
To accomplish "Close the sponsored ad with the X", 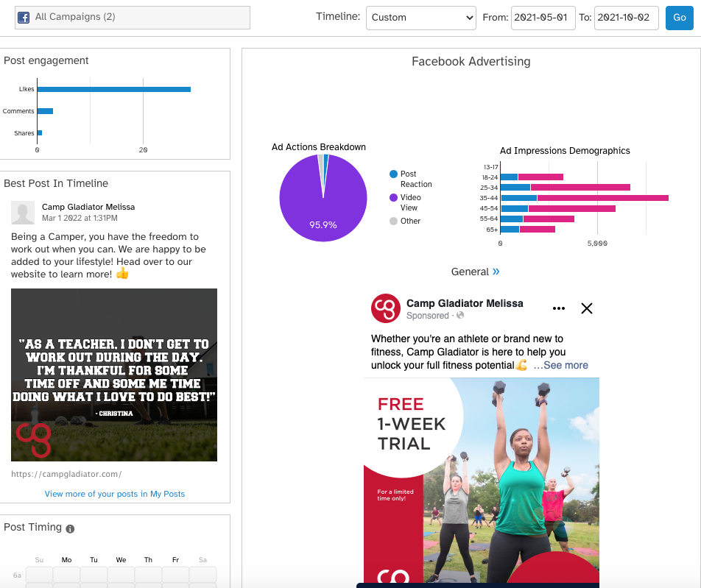I will tap(587, 308).
